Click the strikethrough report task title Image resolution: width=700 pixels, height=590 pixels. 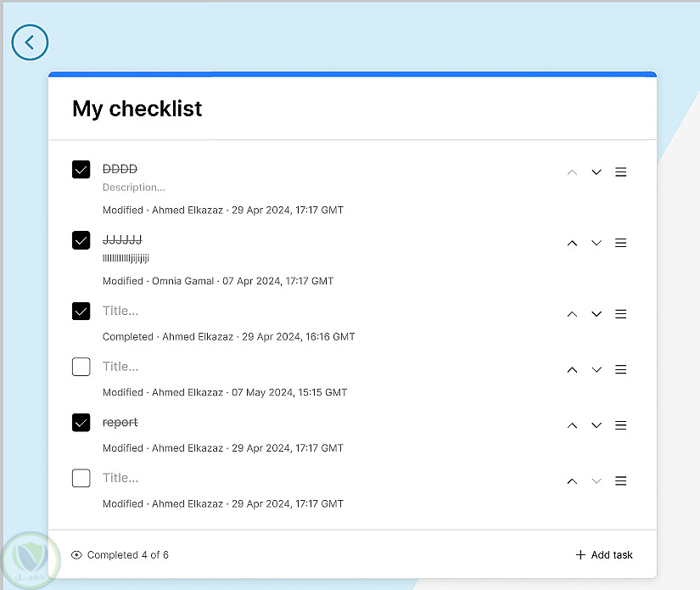pos(120,423)
